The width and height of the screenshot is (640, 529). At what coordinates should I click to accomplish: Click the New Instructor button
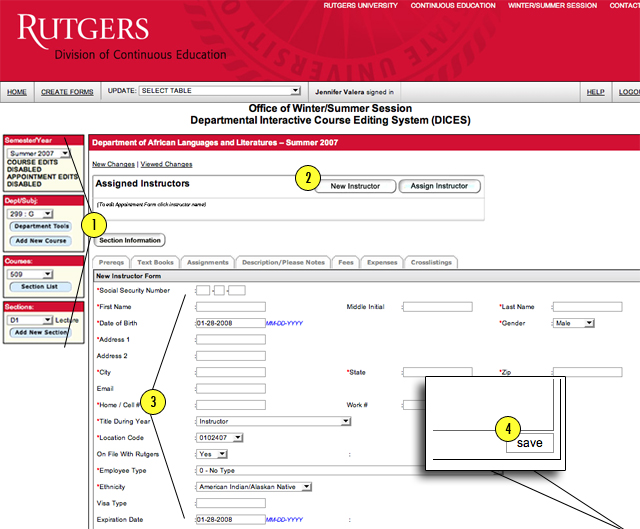(x=355, y=186)
